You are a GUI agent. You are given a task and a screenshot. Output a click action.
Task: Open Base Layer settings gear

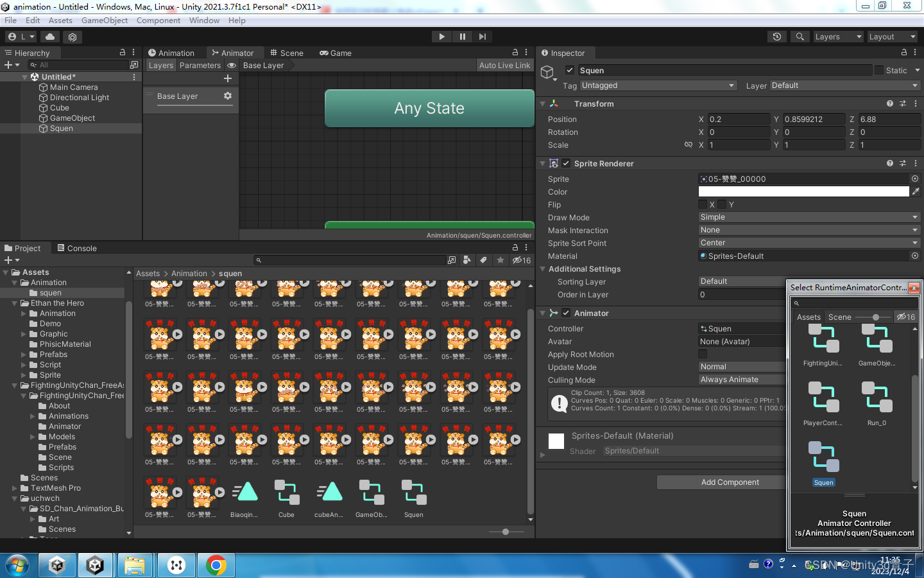point(227,96)
